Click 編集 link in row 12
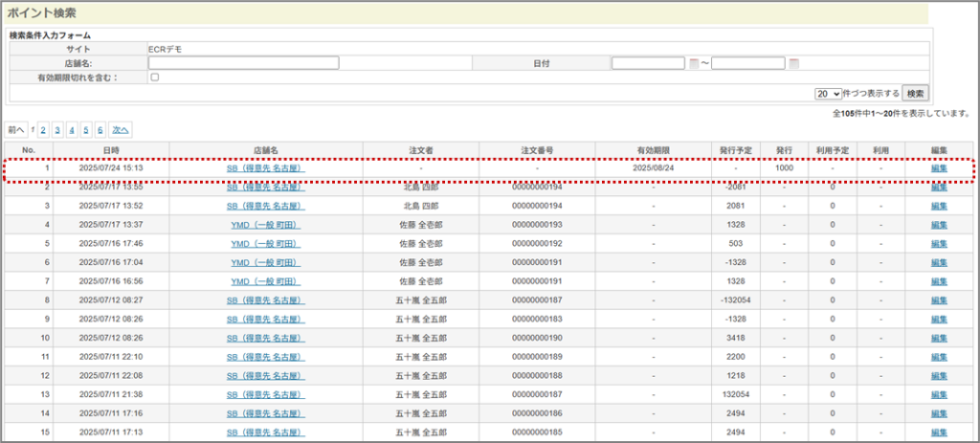 939,375
